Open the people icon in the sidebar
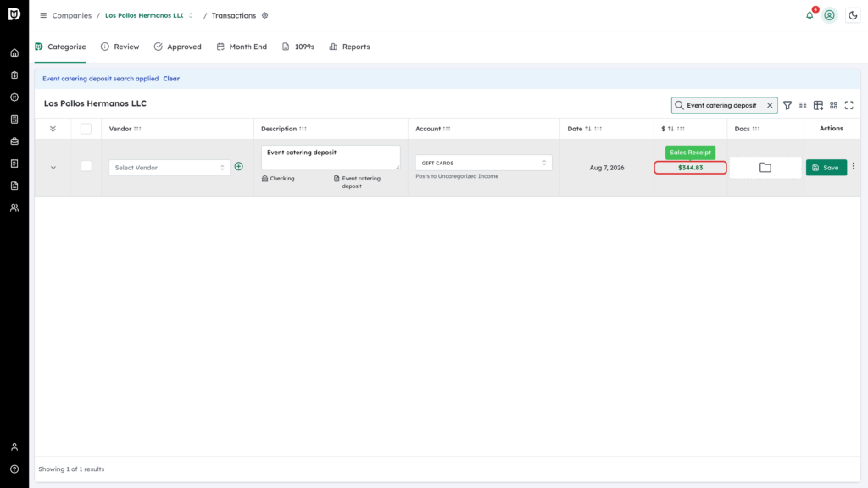 click(14, 208)
